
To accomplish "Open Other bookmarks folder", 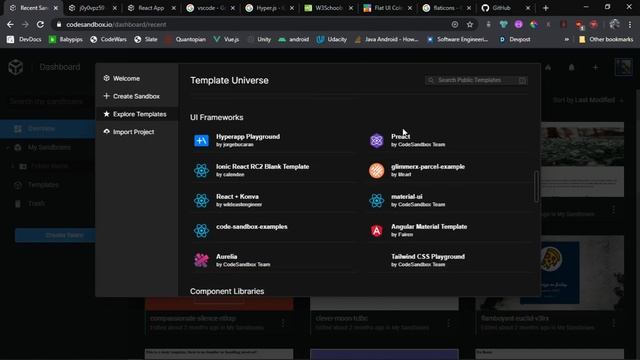I will click(606, 40).
